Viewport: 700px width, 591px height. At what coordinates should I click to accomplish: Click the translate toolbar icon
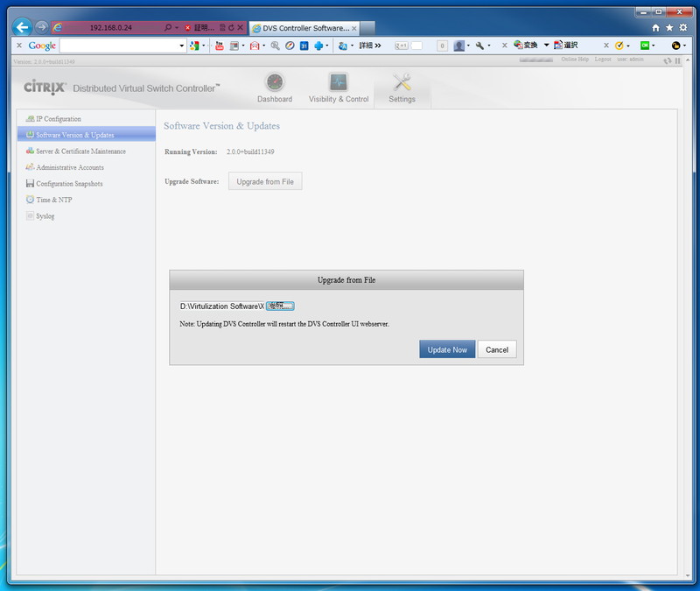(342, 46)
